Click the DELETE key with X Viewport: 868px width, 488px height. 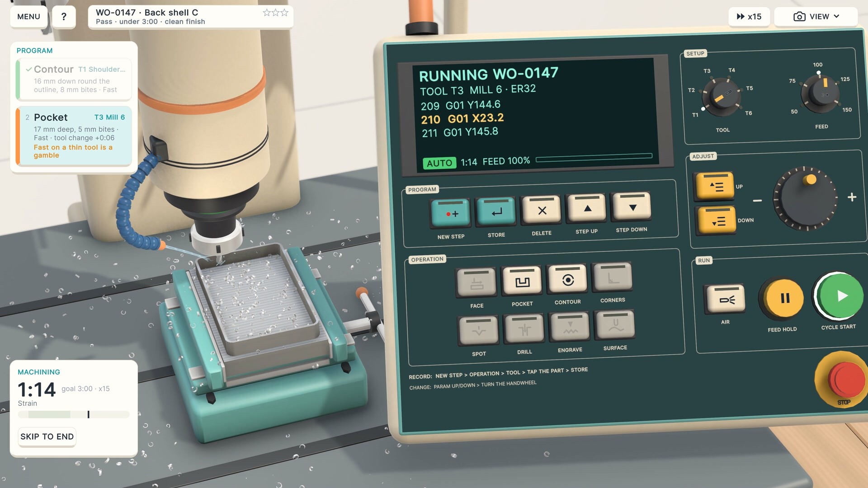pos(542,210)
